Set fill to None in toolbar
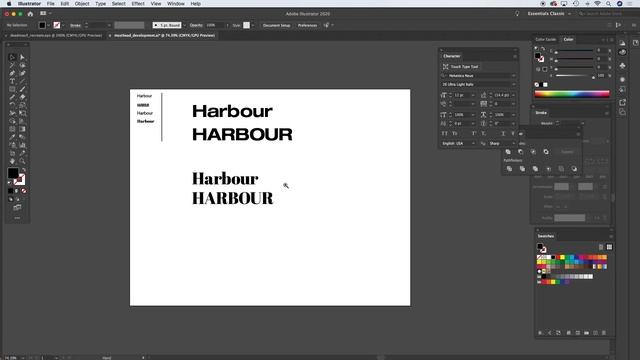The image size is (640, 360). [24, 191]
